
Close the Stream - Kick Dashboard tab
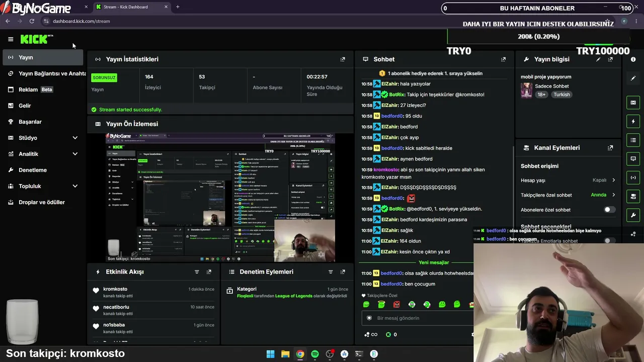tap(166, 7)
